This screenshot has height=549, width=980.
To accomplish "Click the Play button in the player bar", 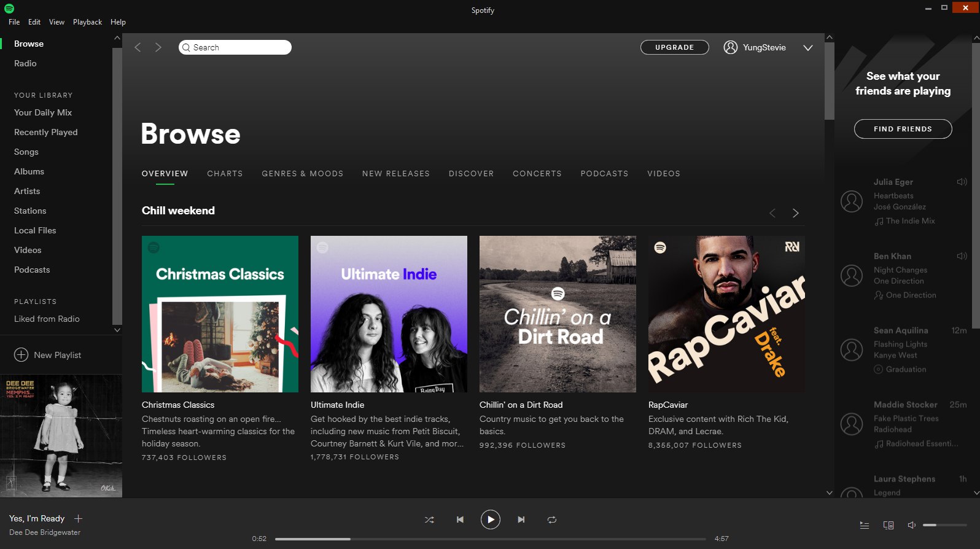I will [x=490, y=520].
